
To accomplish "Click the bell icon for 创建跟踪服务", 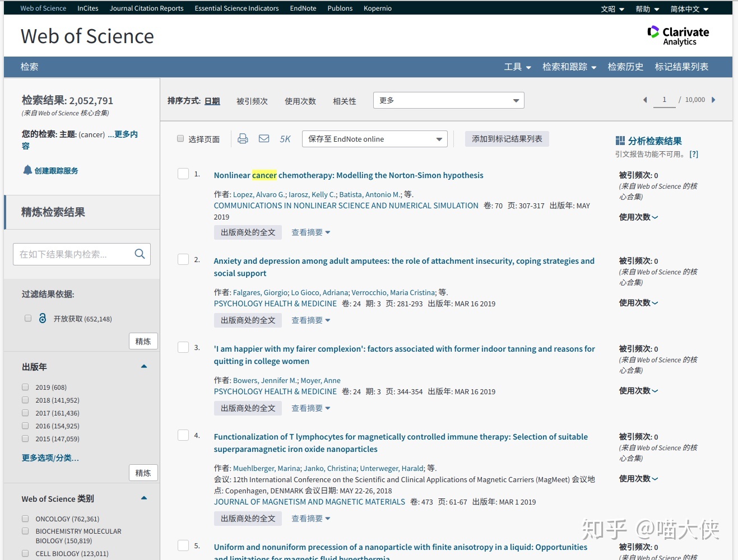I will coord(27,170).
